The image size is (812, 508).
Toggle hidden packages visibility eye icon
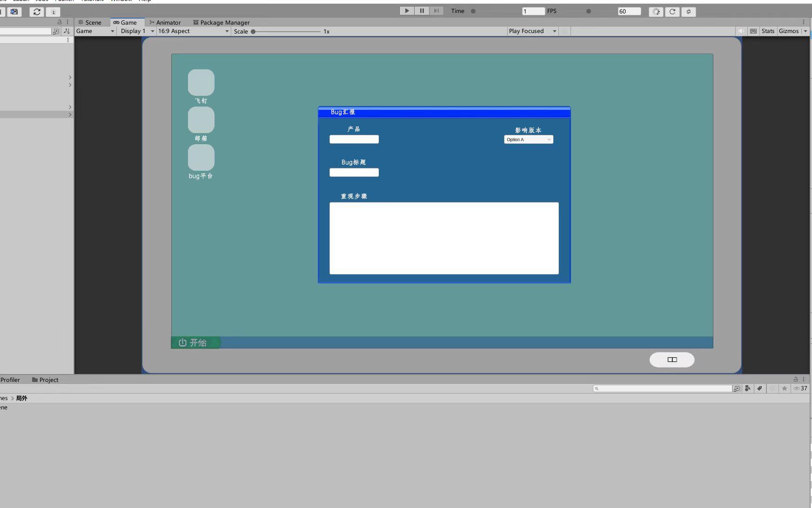(x=797, y=388)
